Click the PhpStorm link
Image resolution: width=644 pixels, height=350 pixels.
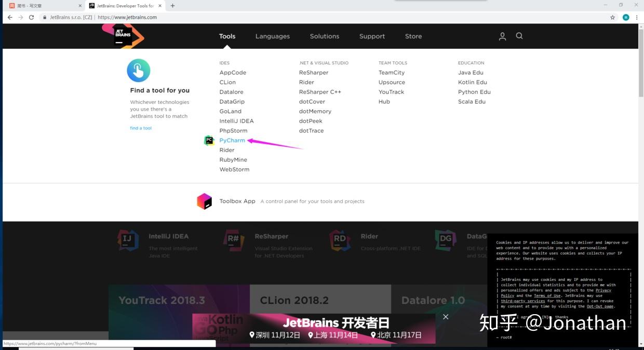pos(233,131)
